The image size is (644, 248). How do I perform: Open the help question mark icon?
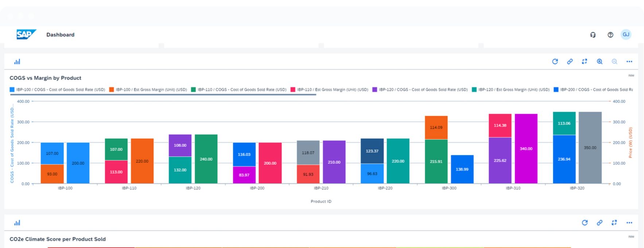click(610, 35)
